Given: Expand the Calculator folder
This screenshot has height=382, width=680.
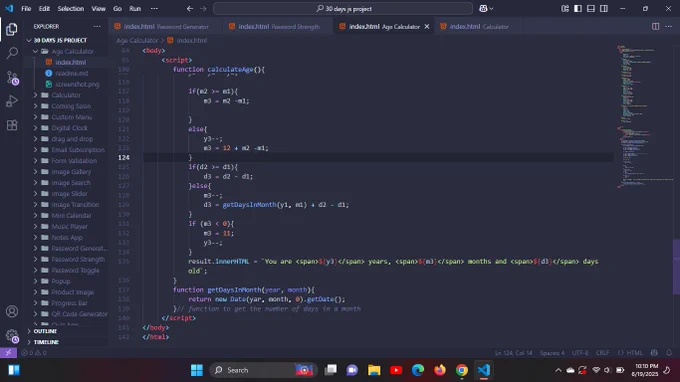Looking at the screenshot, I should pos(66,95).
